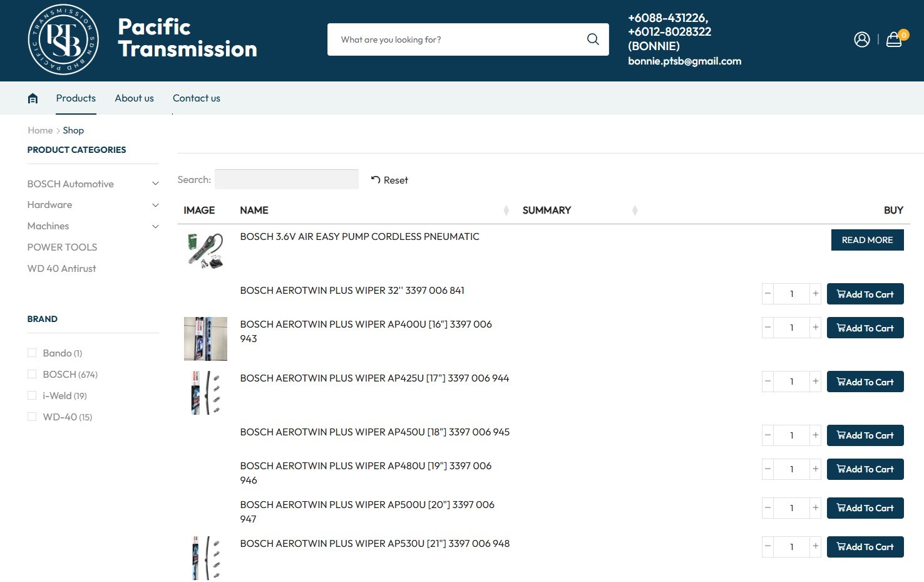This screenshot has height=582, width=924.
Task: Add AEROTWIN 32'' wiper to cart
Action: (x=865, y=294)
